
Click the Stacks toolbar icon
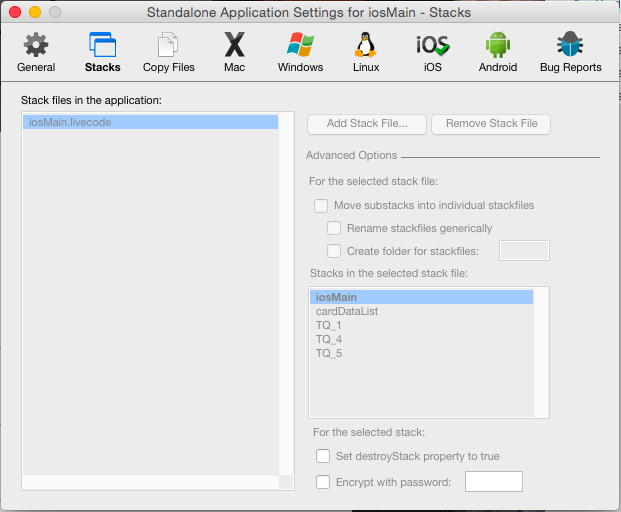click(x=102, y=52)
